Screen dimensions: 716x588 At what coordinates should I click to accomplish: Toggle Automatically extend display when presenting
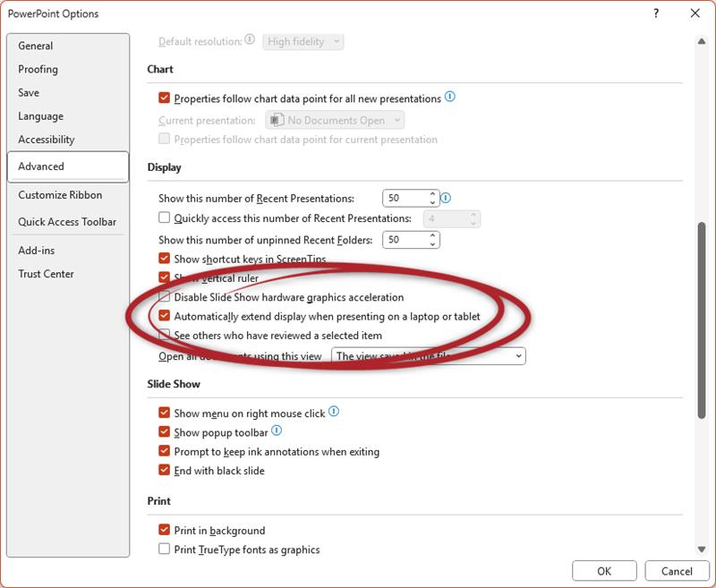[165, 316]
